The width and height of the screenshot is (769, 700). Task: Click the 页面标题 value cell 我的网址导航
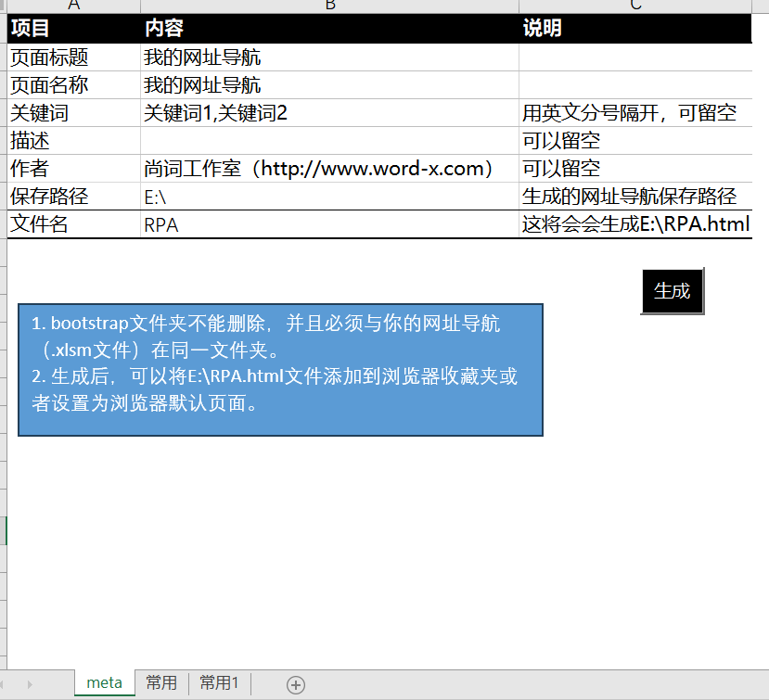(329, 57)
